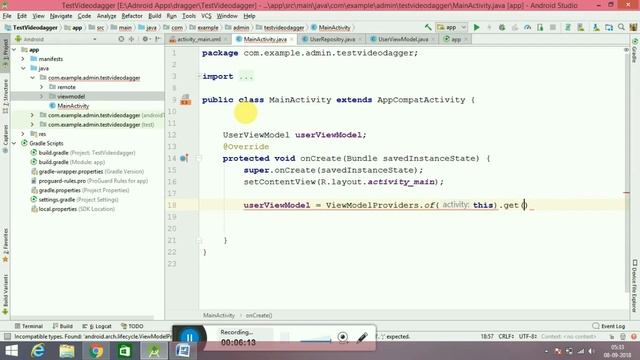Run the app with green play button
Viewport: 640px width, 360px height.
476,27
